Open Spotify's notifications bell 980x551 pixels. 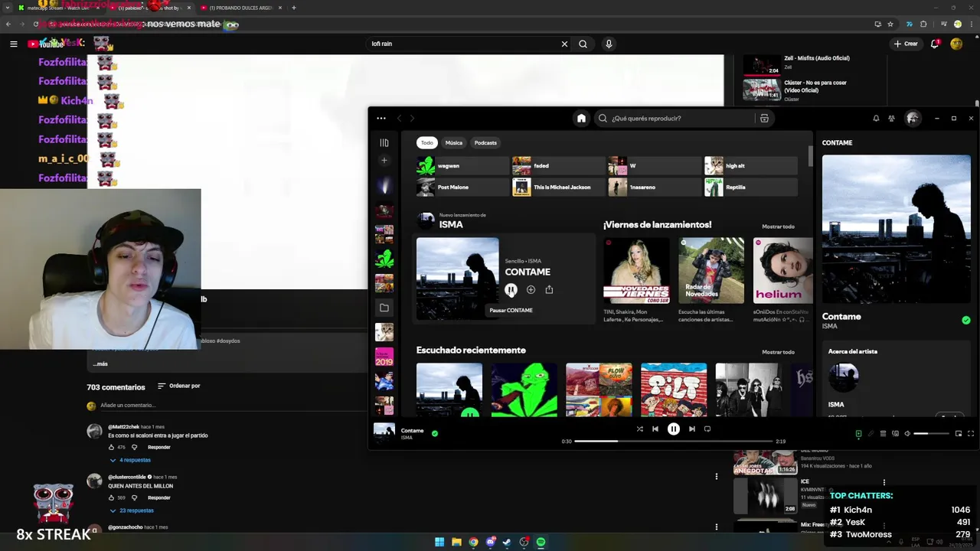pyautogui.click(x=876, y=118)
